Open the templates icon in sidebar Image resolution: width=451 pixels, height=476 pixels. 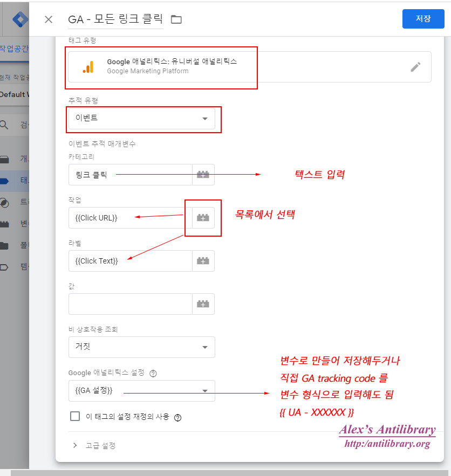click(4, 267)
